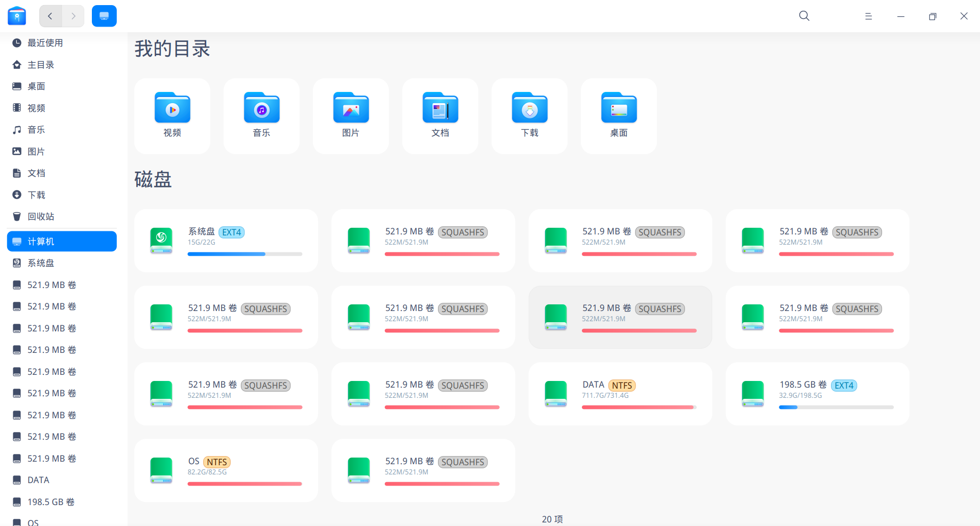Viewport: 980px width, 526px height.
Task: Click the 我的目录 heading
Action: pos(173,49)
